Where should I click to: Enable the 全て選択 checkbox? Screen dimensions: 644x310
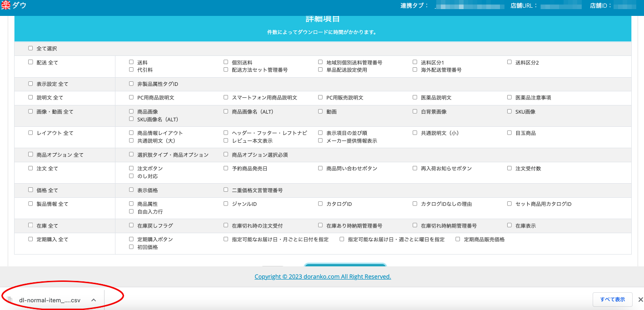click(30, 48)
